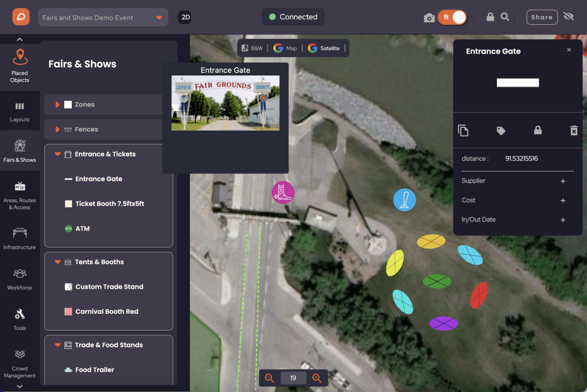Select Ticket Booth 7.5ftx5ft item

(109, 204)
